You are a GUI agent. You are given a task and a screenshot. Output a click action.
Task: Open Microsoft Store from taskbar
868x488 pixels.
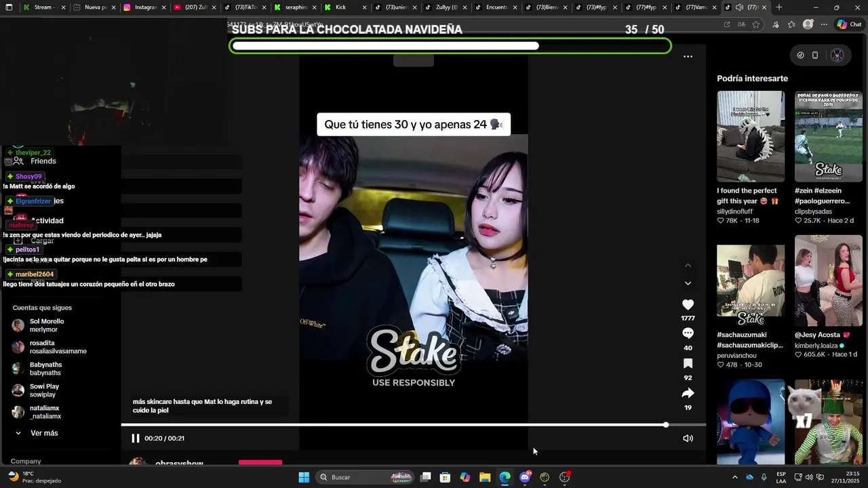[445, 477]
